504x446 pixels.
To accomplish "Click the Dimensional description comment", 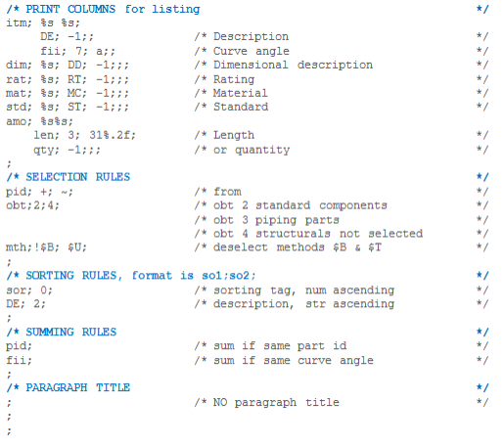I will click(x=284, y=65).
